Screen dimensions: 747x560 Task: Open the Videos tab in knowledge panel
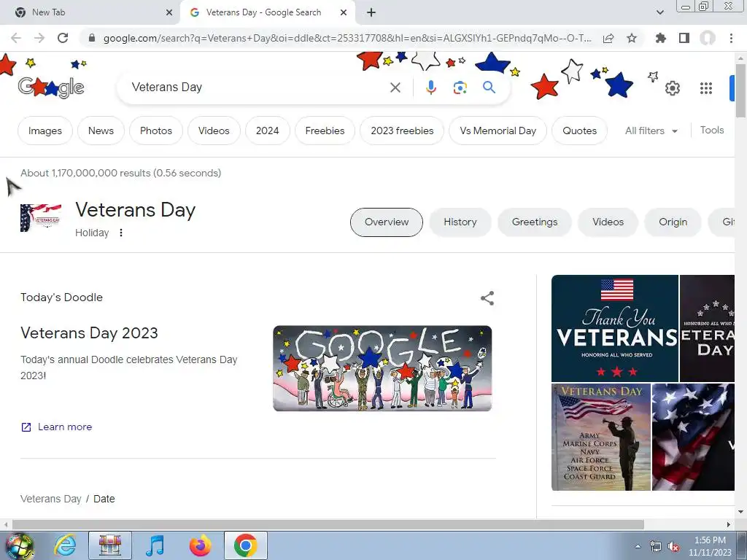pyautogui.click(x=608, y=222)
